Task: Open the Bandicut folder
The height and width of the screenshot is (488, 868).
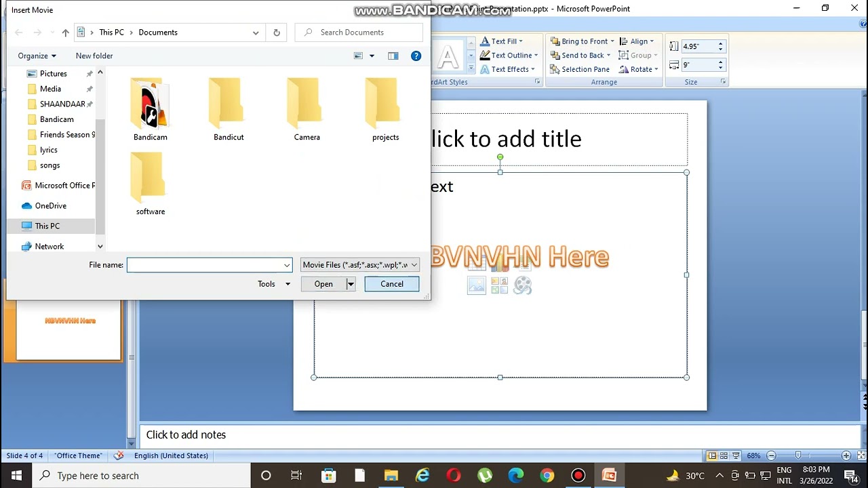Action: tap(229, 109)
